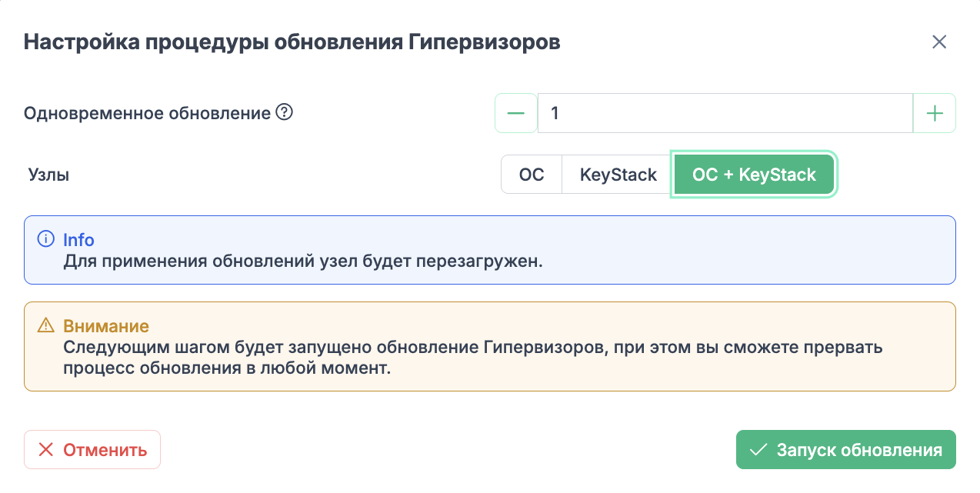Click the checkmark icon in Запуск обновления

(759, 450)
